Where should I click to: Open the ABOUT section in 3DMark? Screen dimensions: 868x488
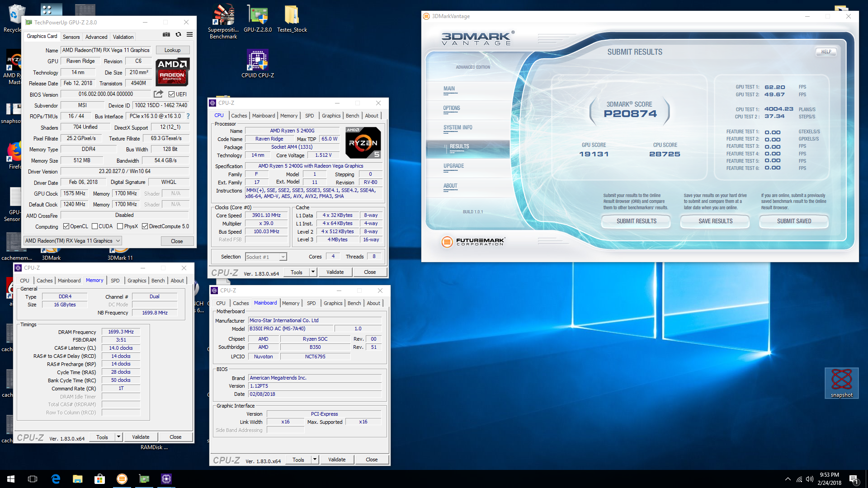click(x=450, y=186)
